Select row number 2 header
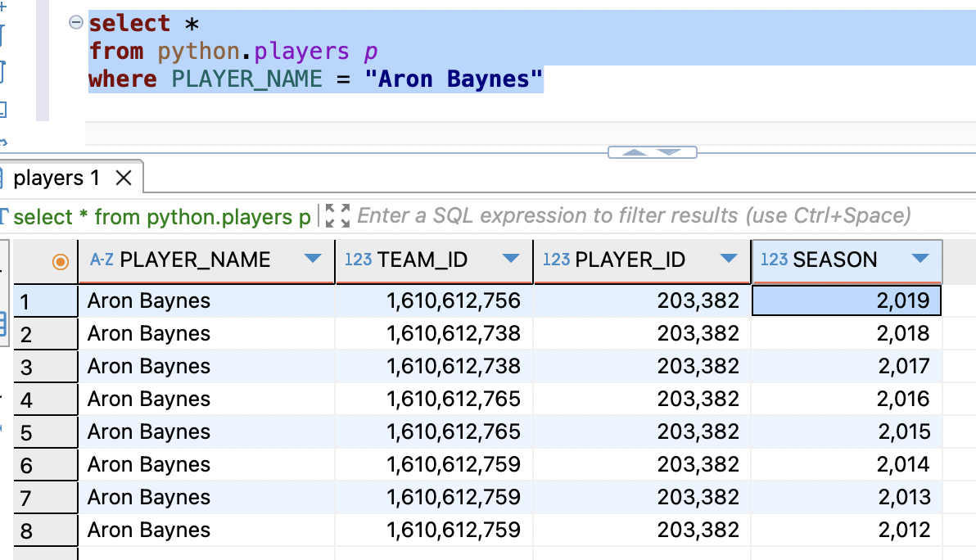Screen dimensions: 976x560 tap(45, 334)
